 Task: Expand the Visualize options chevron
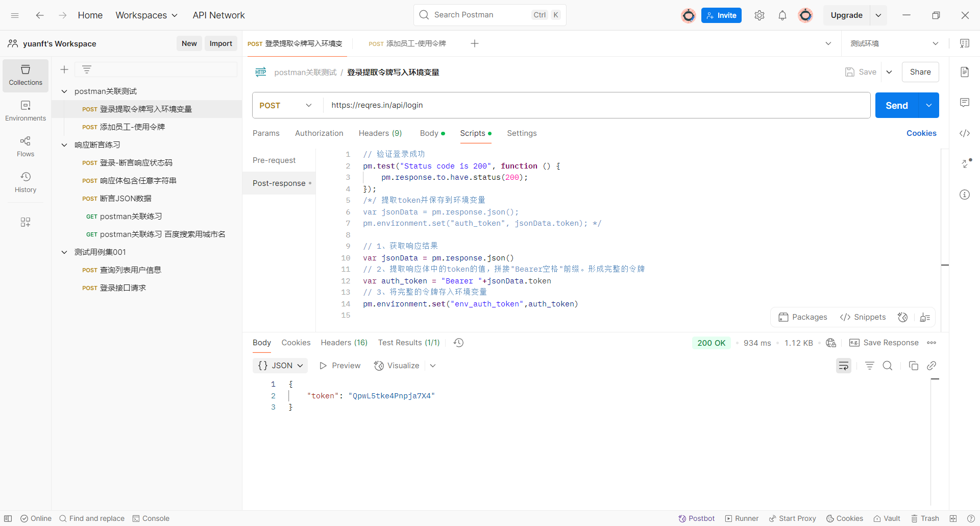point(433,366)
